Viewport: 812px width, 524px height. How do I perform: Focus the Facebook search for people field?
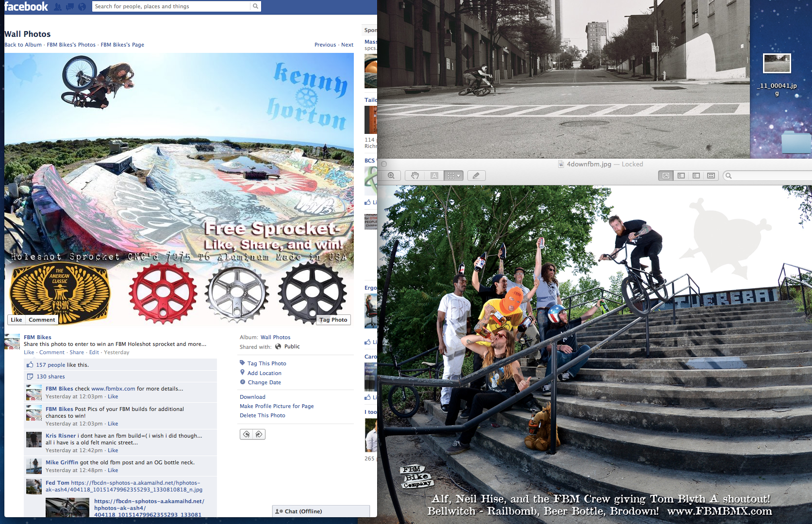click(171, 6)
